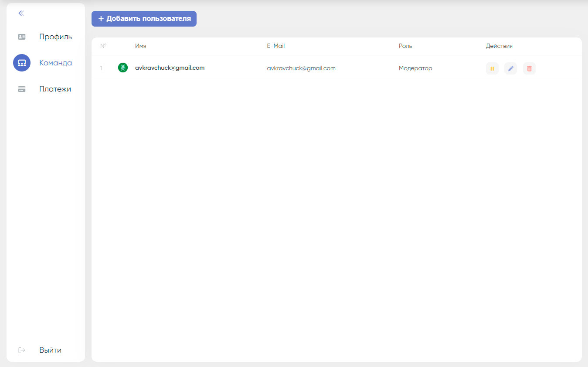The height and width of the screenshot is (367, 588).
Task: Edit the user using pencil icon
Action: [510, 68]
